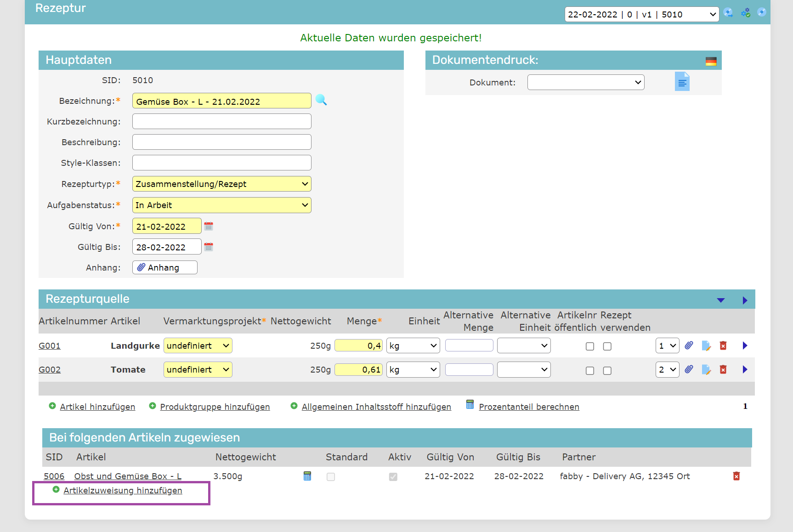Click calculator icon in Obst und Gemüse row
793x532 pixels.
click(307, 476)
